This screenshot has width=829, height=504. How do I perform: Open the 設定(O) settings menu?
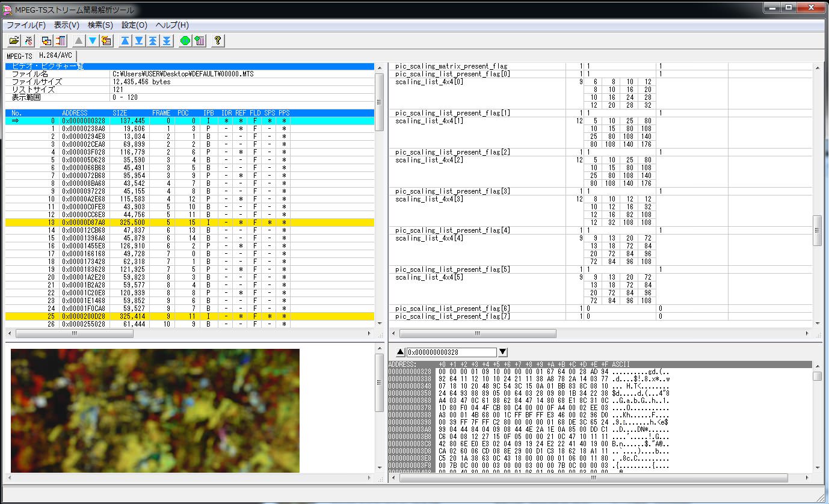[x=134, y=25]
